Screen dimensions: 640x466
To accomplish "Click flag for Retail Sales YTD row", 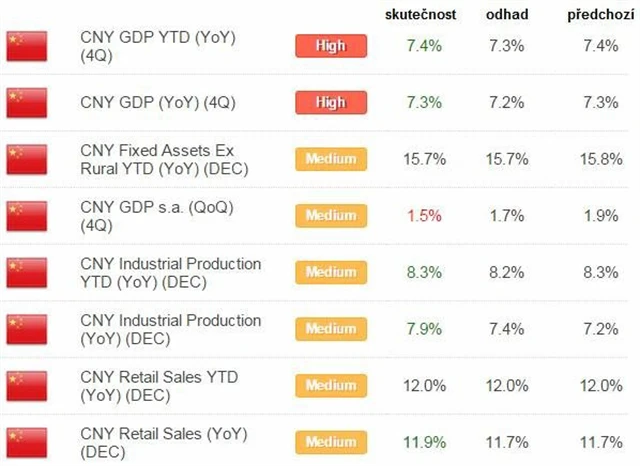I will tap(27, 385).
